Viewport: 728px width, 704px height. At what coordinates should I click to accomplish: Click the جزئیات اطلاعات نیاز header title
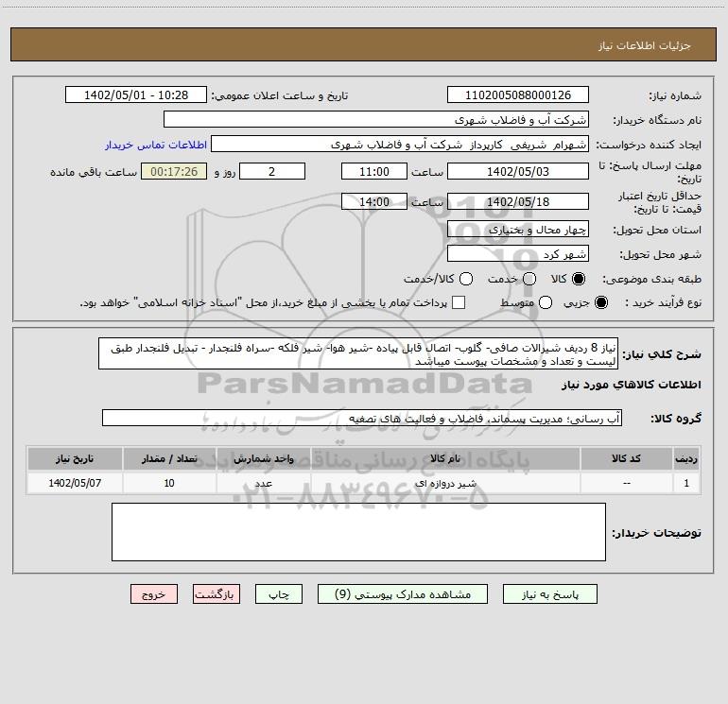tap(644, 45)
